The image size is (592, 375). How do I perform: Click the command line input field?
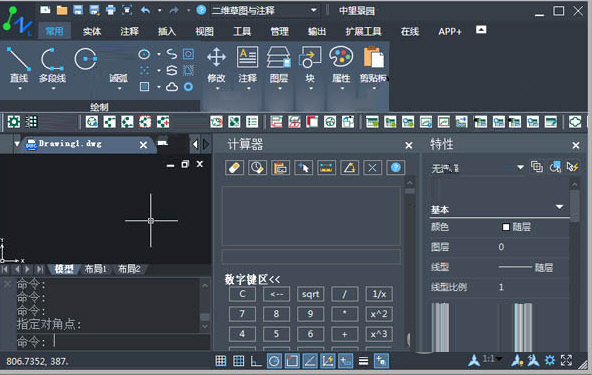[113, 342]
